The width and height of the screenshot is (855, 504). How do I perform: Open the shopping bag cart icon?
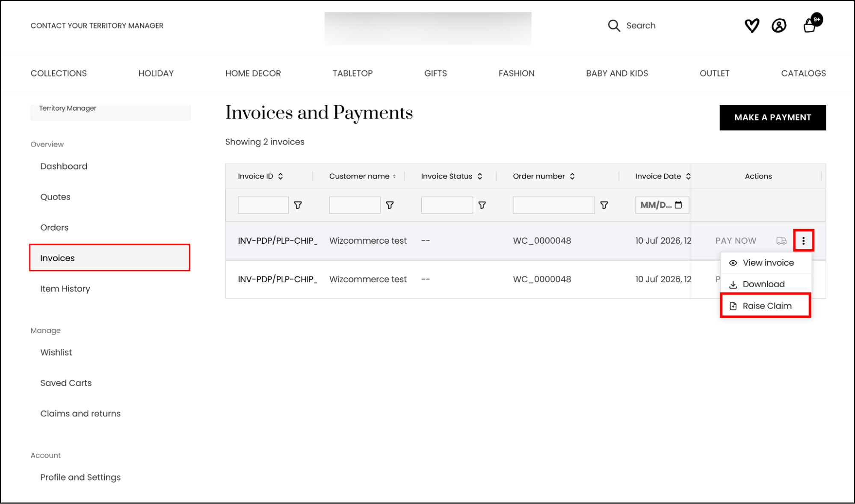click(810, 26)
